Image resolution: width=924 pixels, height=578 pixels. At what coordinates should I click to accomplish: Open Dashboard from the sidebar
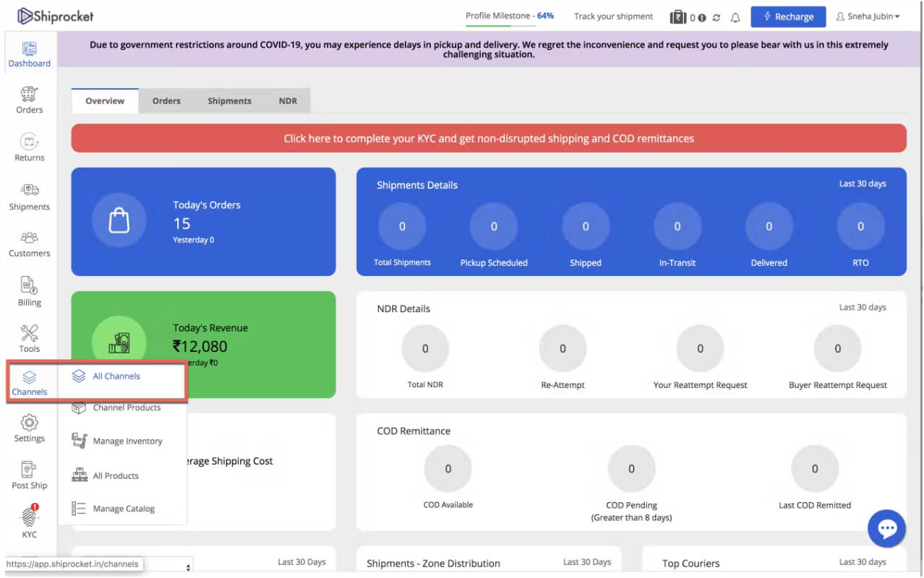click(x=30, y=55)
